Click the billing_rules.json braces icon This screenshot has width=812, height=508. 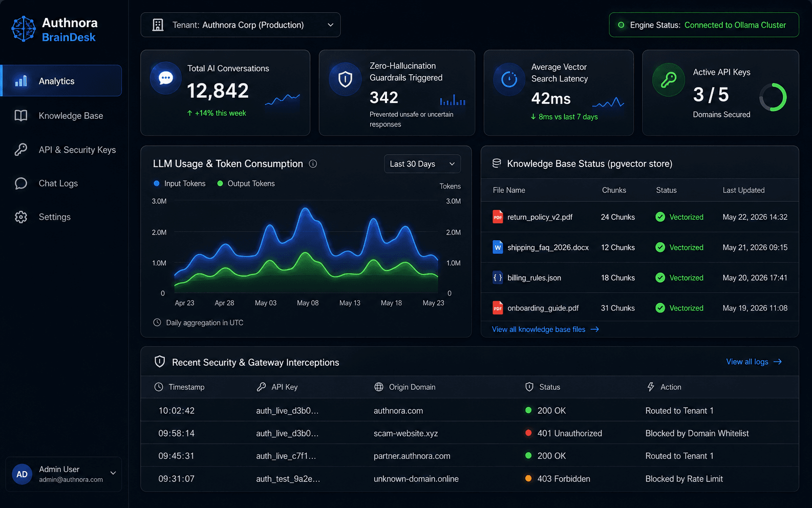pyautogui.click(x=498, y=278)
